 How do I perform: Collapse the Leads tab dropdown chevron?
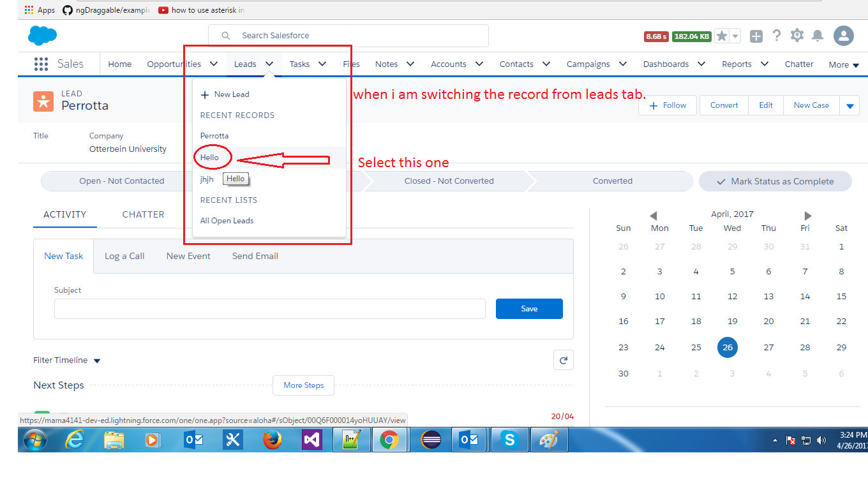tap(269, 64)
